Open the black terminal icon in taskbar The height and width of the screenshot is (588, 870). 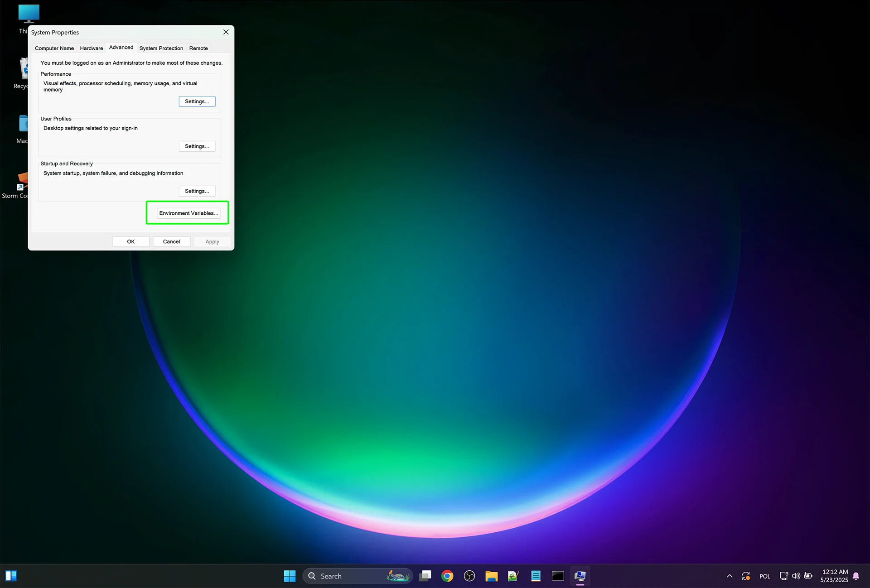(x=558, y=576)
